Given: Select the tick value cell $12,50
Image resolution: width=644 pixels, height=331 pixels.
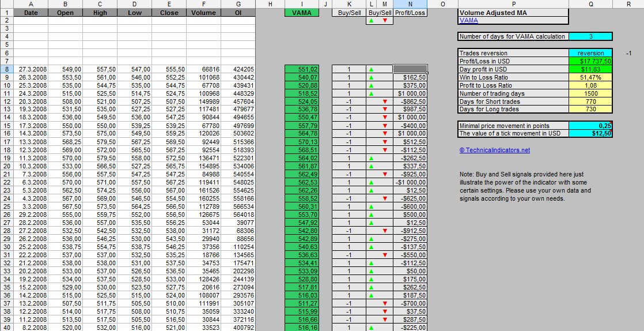Looking at the screenshot, I should click(x=590, y=134).
